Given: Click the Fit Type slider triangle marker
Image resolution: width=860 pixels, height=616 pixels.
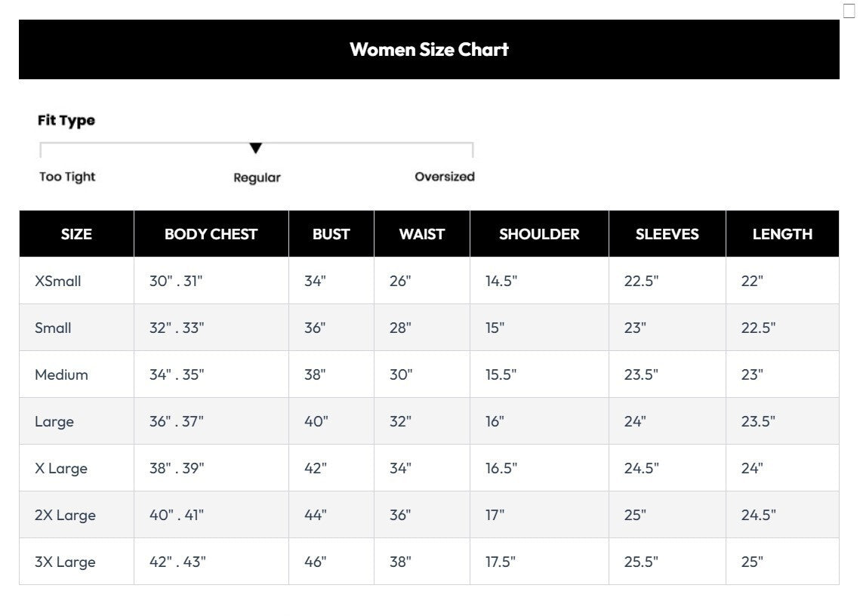Looking at the screenshot, I should tap(256, 148).
